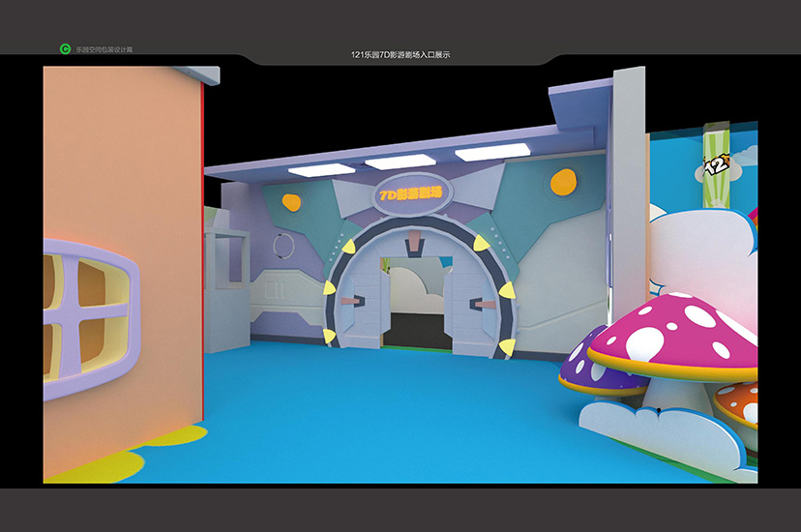Click the 乐园空间包装设计篇 header label
Screen dimensions: 801x532
[x=104, y=48]
